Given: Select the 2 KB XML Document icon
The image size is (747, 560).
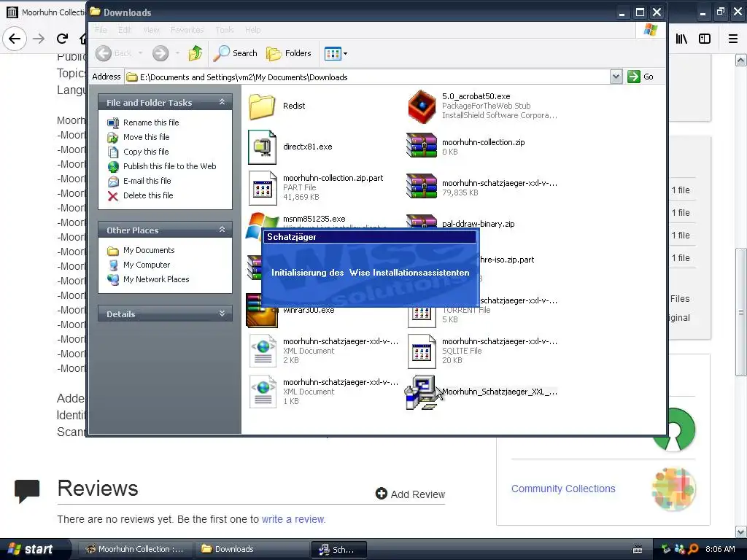Looking at the screenshot, I should [x=262, y=351].
